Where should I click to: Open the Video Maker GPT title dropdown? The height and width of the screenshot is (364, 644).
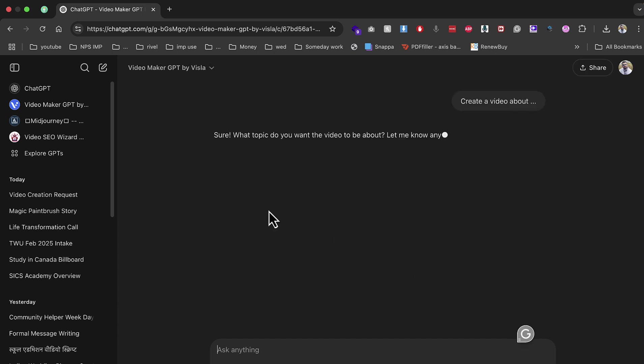click(211, 68)
